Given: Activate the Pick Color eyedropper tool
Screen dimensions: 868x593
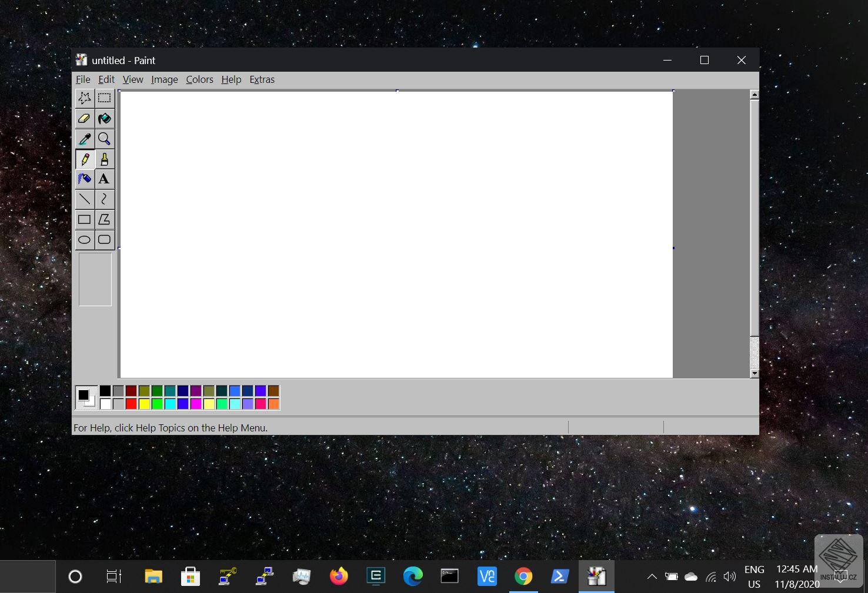Looking at the screenshot, I should click(x=85, y=139).
